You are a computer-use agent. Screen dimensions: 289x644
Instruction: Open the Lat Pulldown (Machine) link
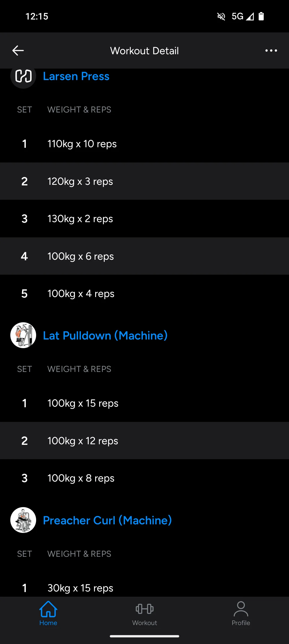coord(105,335)
